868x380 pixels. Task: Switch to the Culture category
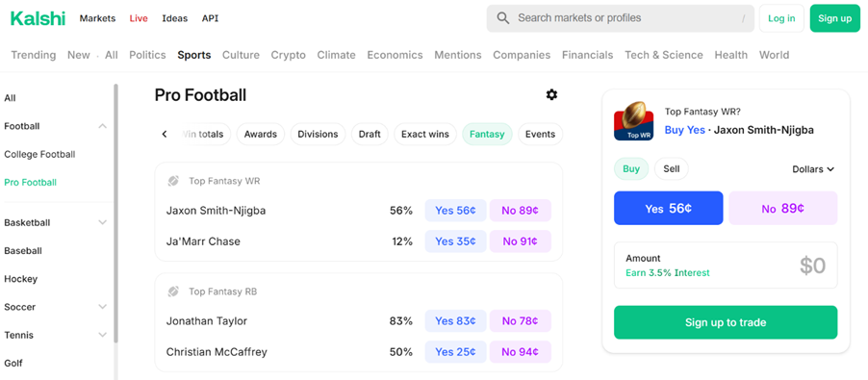coord(241,55)
